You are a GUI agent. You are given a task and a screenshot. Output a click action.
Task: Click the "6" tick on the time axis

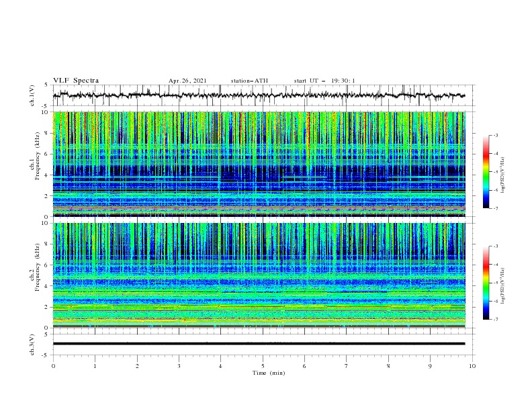coord(304,366)
